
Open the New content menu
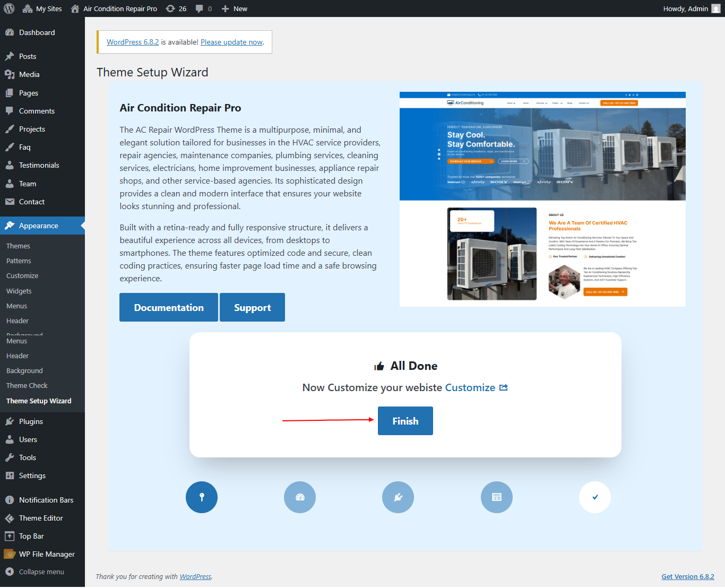[235, 8]
